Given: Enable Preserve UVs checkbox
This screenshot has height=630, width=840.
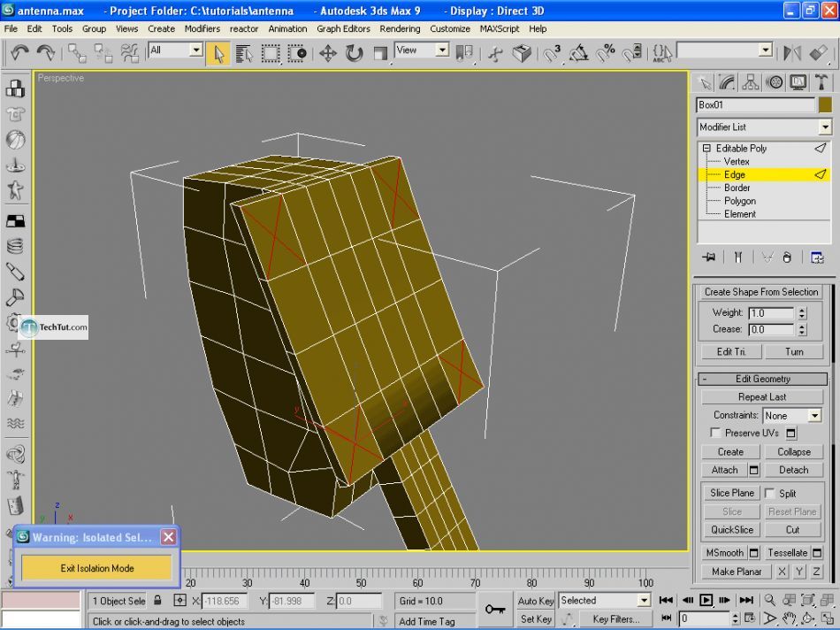Looking at the screenshot, I should point(715,432).
